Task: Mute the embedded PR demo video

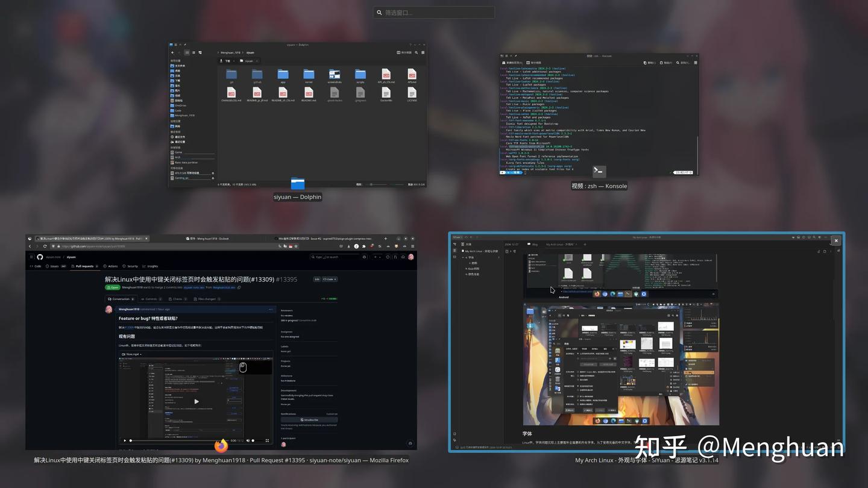Action: [x=248, y=440]
